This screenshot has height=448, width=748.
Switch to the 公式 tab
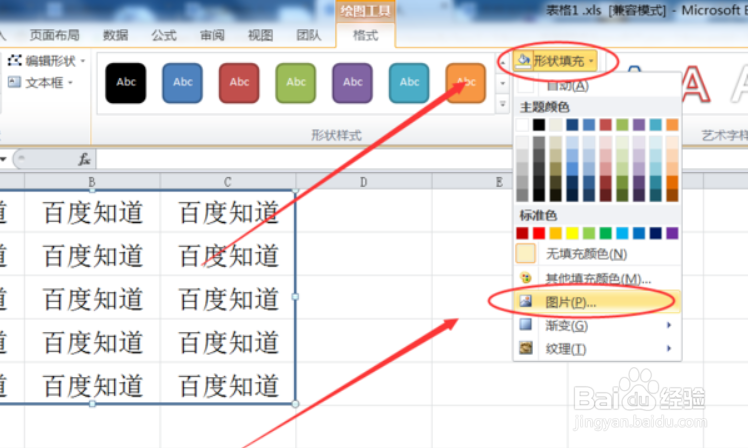click(164, 35)
